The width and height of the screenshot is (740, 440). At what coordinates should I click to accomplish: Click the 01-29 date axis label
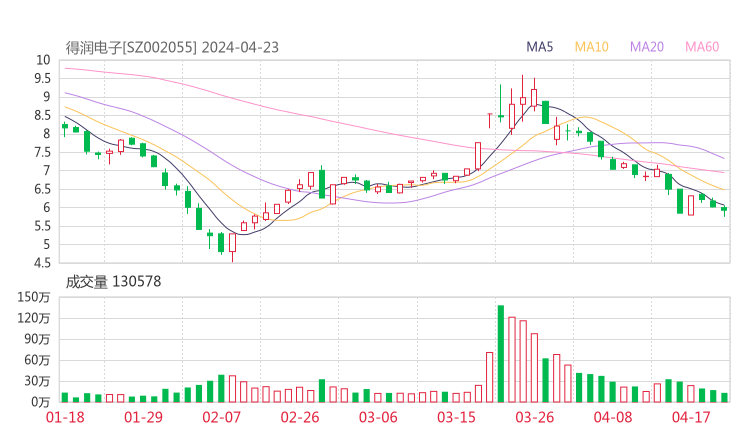click(143, 417)
